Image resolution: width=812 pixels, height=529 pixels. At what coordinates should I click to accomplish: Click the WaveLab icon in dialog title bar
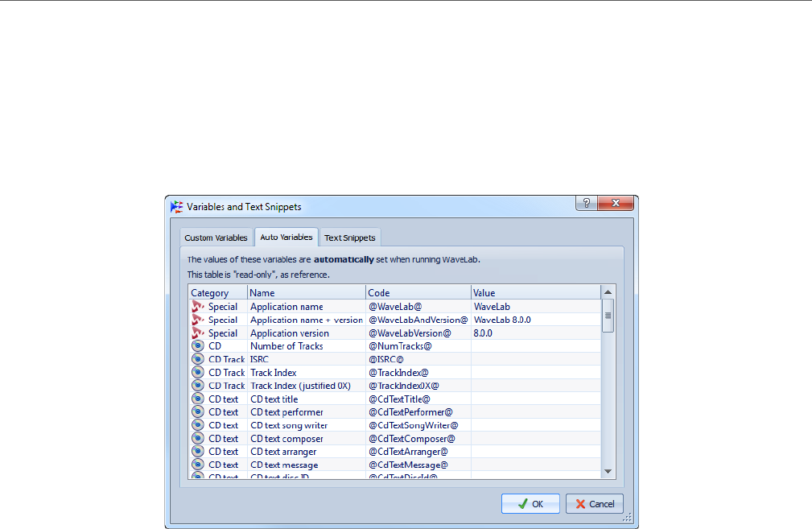click(x=176, y=207)
